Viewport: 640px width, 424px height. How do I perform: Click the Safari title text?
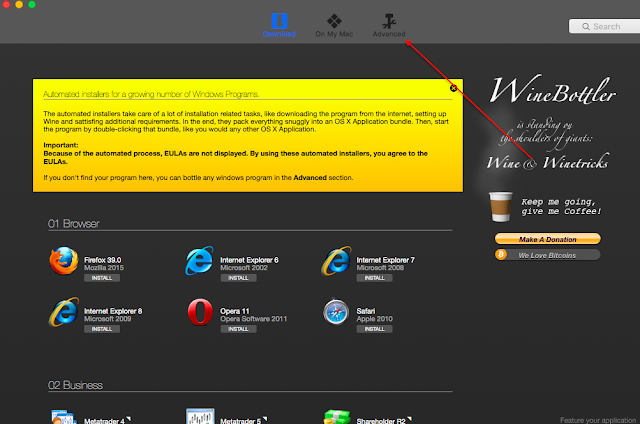pos(366,311)
